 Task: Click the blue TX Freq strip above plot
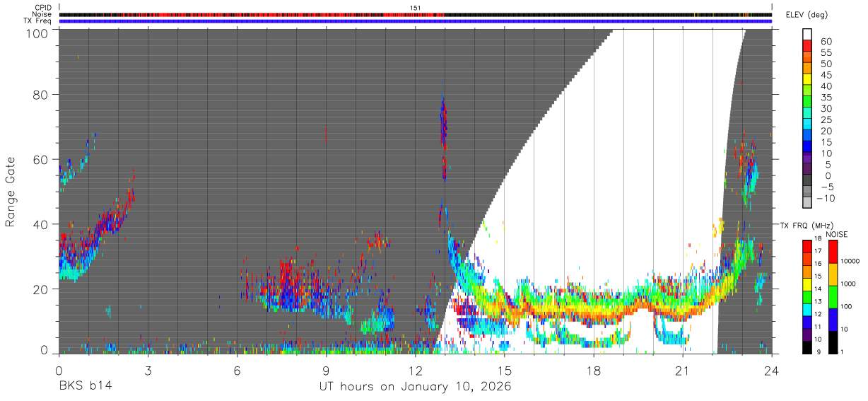click(x=415, y=21)
